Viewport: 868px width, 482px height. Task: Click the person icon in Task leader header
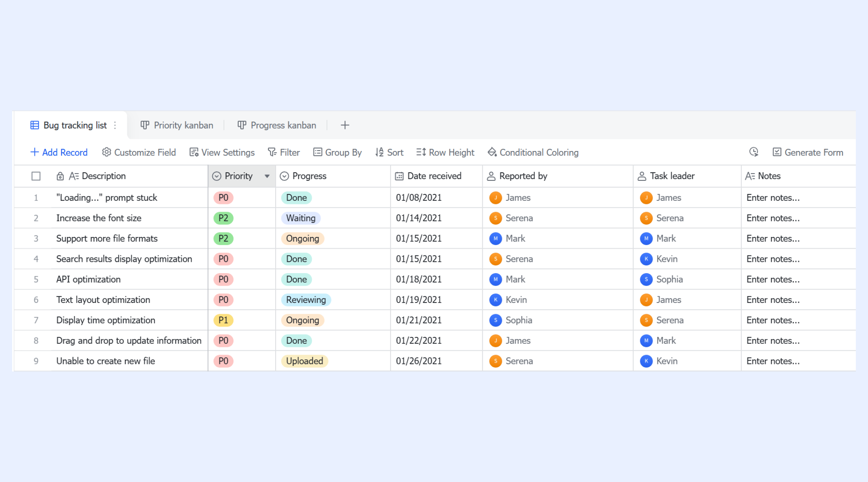click(642, 176)
